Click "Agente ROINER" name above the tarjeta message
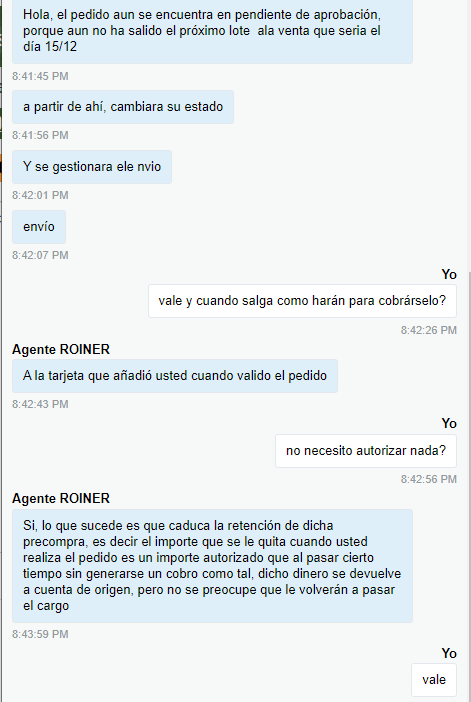Viewport: 471px width, 702px height. 61,349
